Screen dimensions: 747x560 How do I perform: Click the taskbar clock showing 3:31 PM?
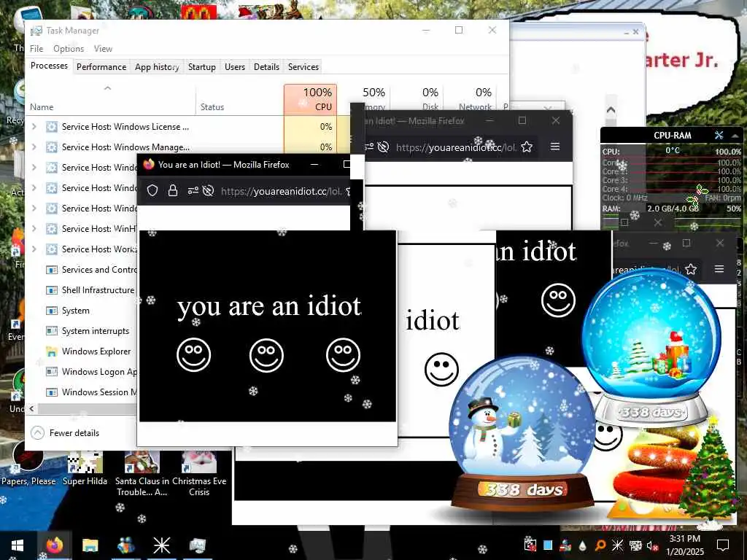[685, 545]
